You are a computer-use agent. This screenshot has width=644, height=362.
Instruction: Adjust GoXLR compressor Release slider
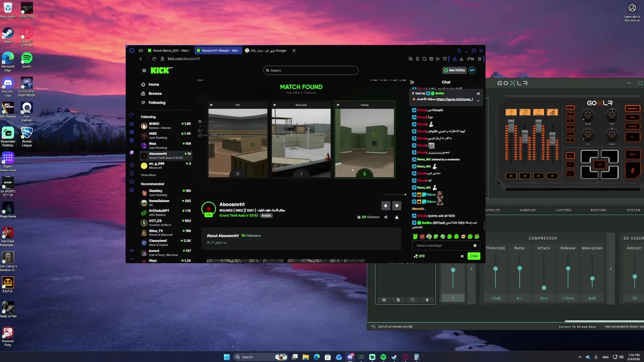coord(568,269)
